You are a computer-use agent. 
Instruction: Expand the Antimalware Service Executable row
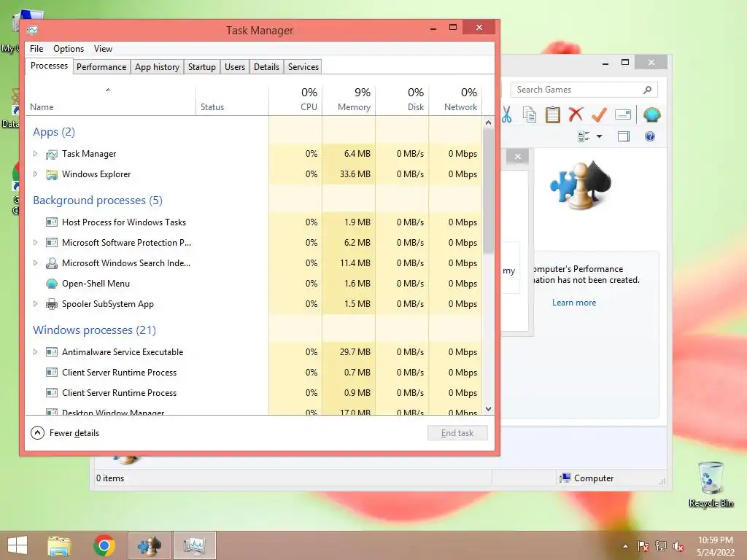(x=35, y=352)
